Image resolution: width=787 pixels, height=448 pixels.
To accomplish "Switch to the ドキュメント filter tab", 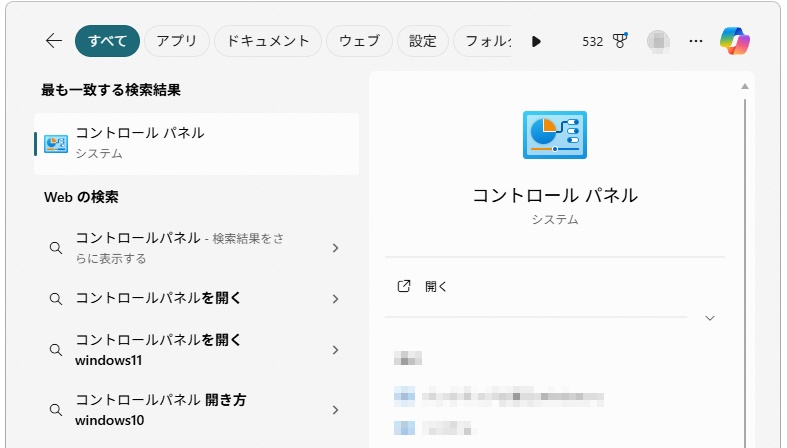I will click(x=268, y=41).
